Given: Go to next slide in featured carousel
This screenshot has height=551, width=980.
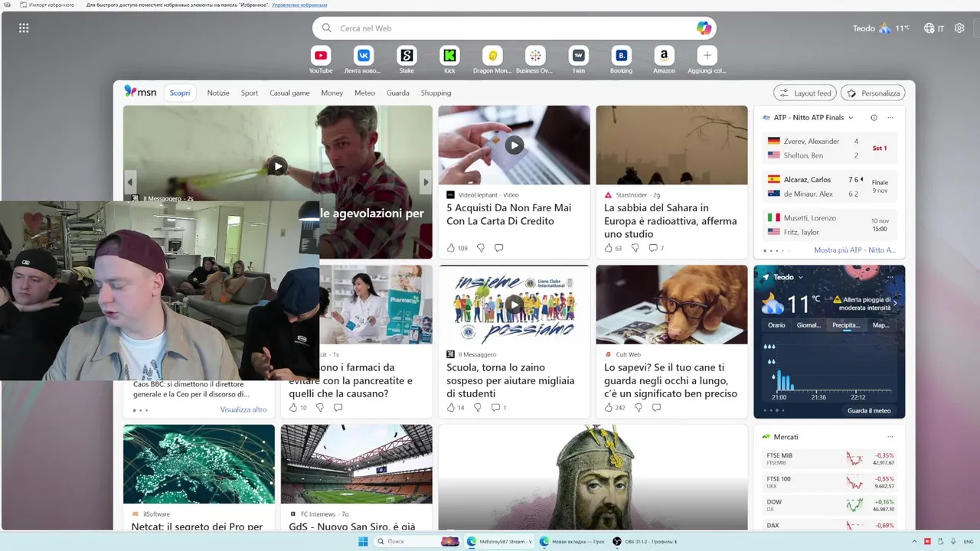Looking at the screenshot, I should [x=426, y=182].
